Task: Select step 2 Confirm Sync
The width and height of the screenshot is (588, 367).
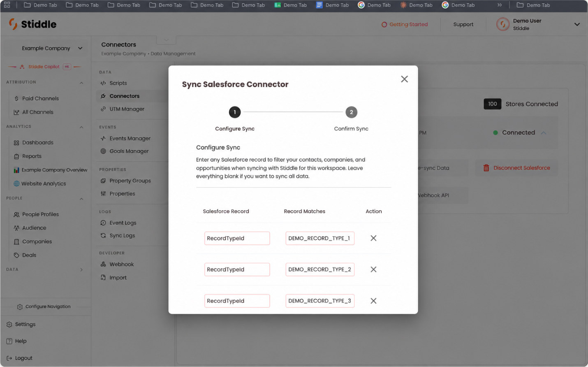Action: 351,112
